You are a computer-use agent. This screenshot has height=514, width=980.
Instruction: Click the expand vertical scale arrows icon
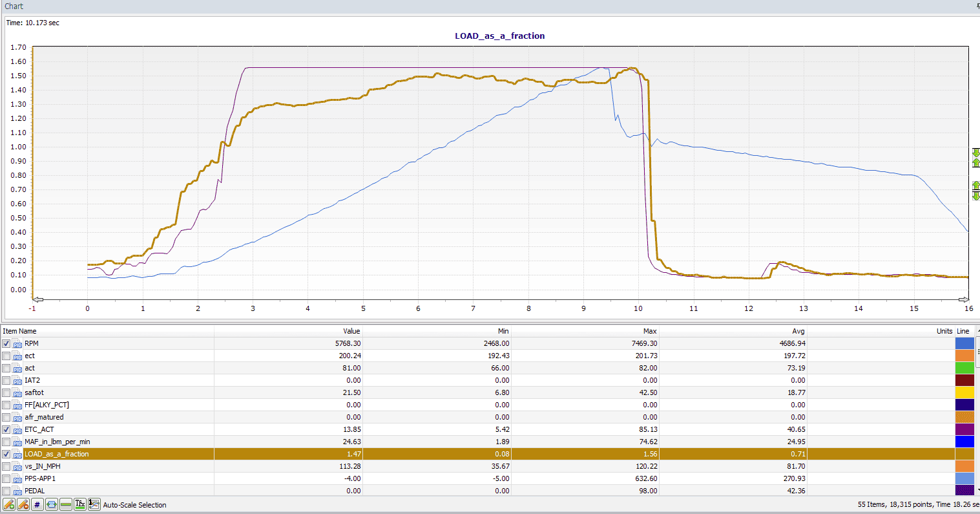point(976,191)
